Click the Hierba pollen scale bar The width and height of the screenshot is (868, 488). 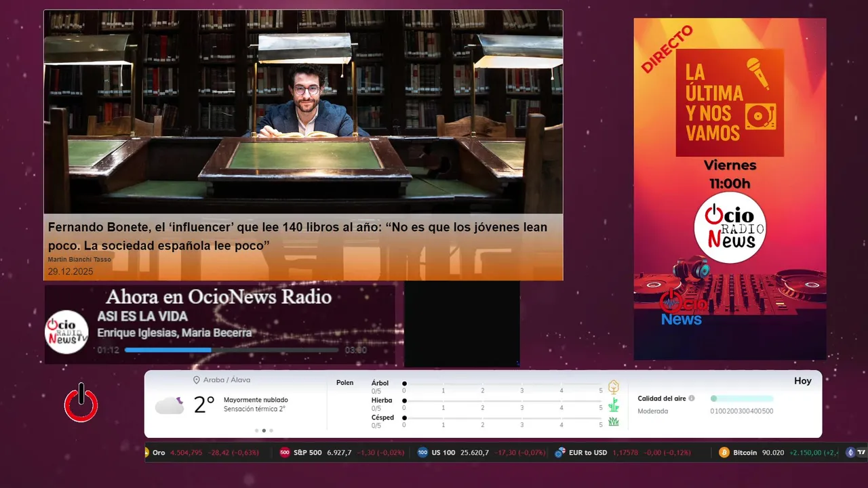[502, 401]
